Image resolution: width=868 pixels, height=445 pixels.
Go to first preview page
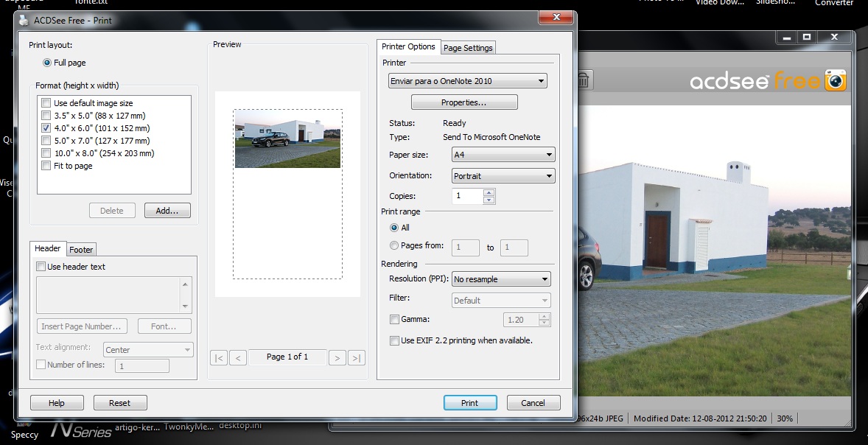(219, 357)
